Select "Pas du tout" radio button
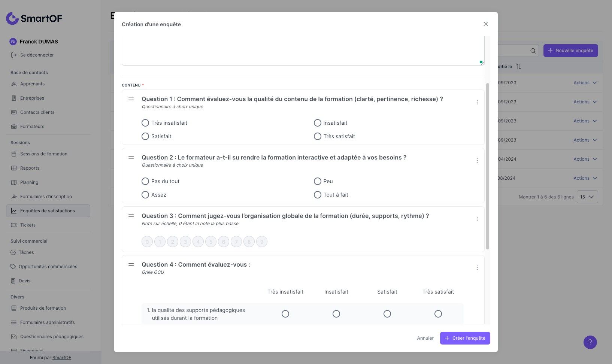The width and height of the screenshot is (612, 364). click(x=145, y=181)
